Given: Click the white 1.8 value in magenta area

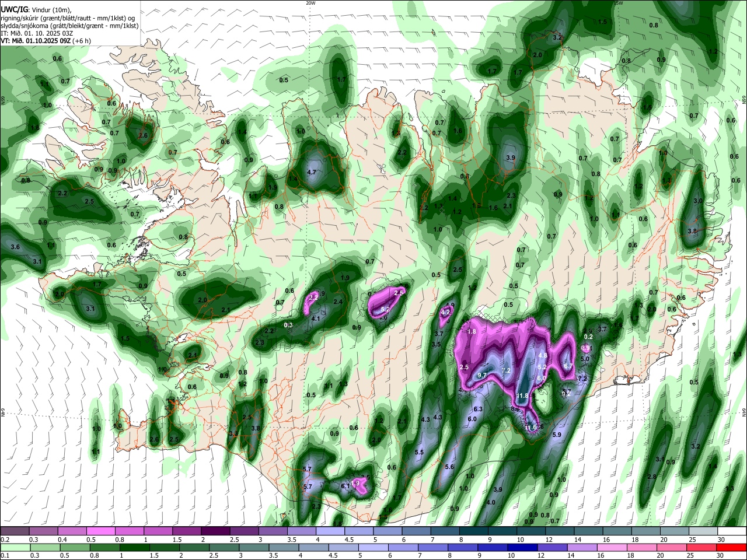Looking at the screenshot, I should 473,332.
